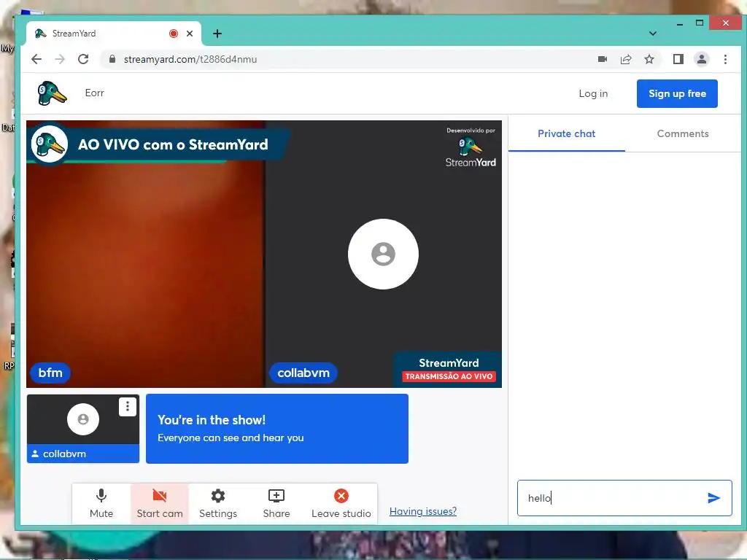Start the camera

160,503
